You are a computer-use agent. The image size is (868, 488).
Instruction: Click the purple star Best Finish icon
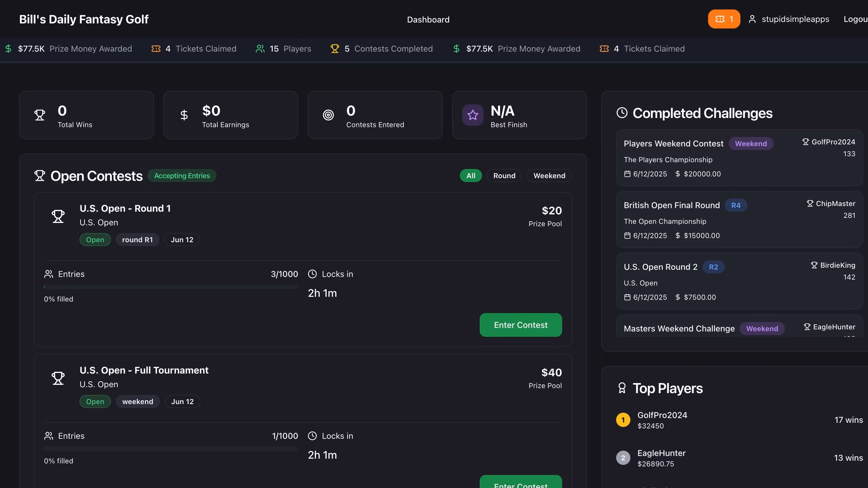point(472,115)
